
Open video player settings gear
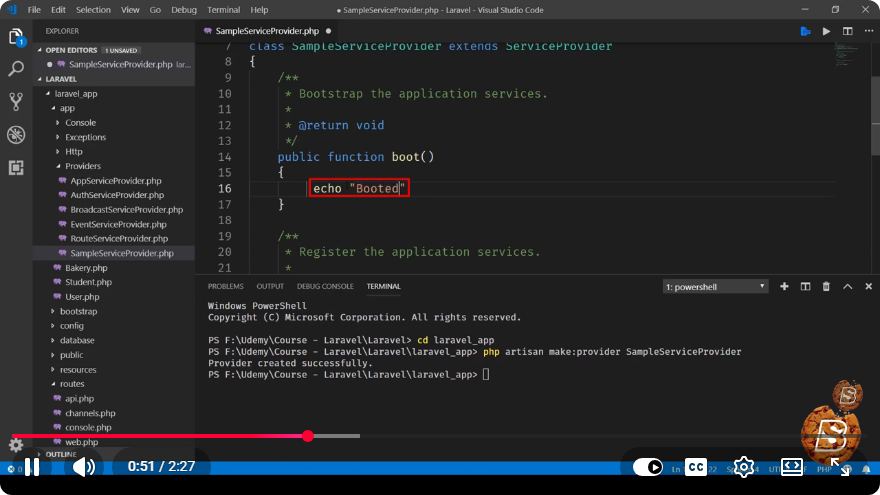(x=744, y=467)
